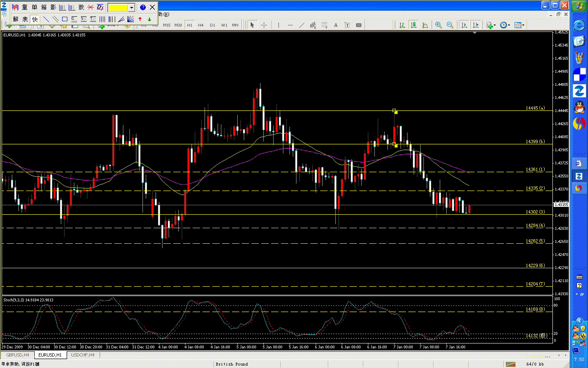Select the cursor arrow tool
Image resolution: width=588 pixels, height=368 pixels.
click(x=252, y=25)
